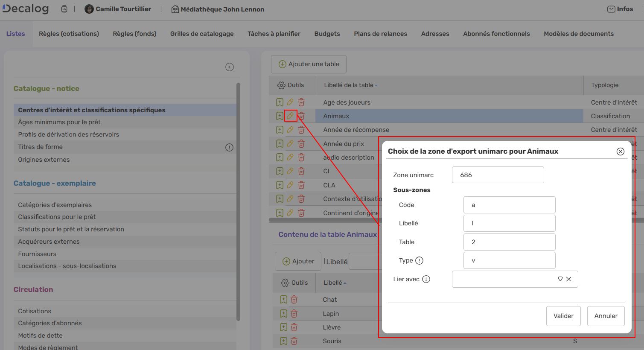This screenshot has width=644, height=350.
Task: Delete the Chat entry using its trash icon
Action: click(294, 299)
